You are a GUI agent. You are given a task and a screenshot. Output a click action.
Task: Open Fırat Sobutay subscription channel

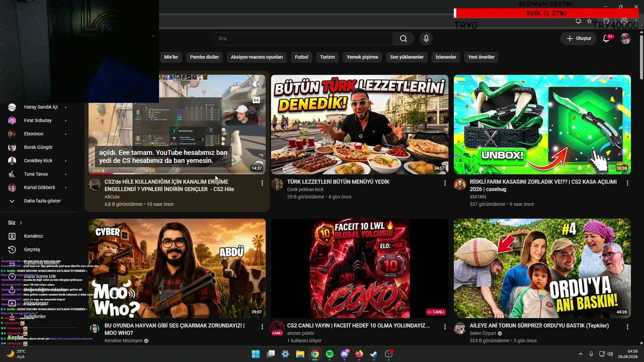(x=38, y=121)
